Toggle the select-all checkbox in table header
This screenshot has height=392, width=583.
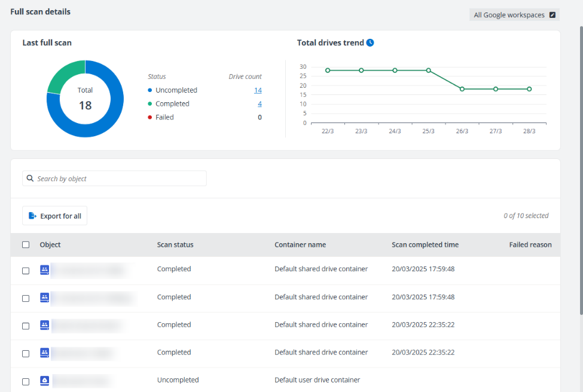(x=26, y=244)
